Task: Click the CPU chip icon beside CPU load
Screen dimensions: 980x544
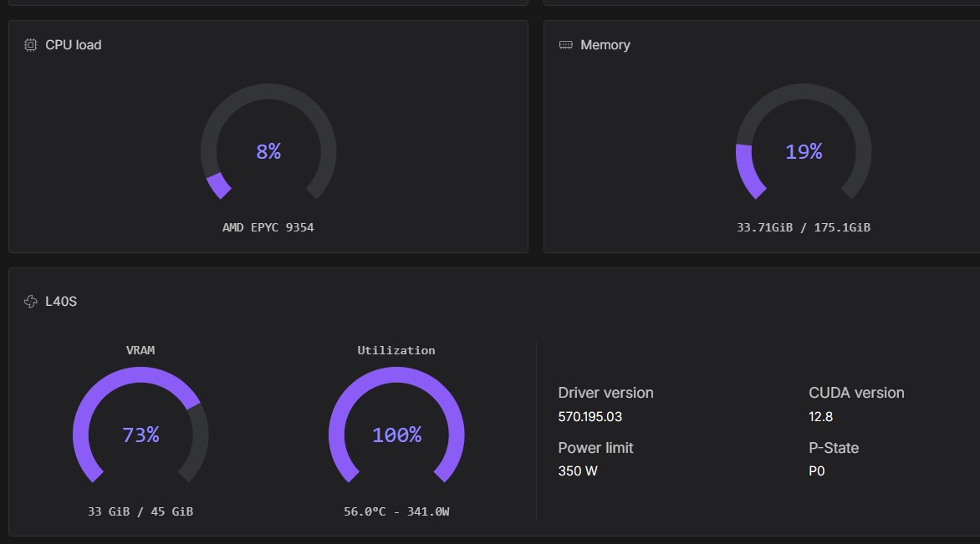Action: (30, 45)
